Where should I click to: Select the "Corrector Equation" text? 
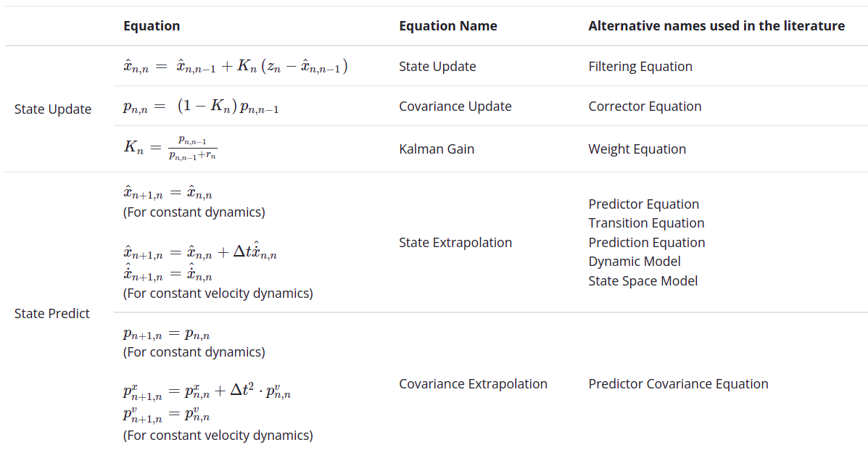click(645, 107)
